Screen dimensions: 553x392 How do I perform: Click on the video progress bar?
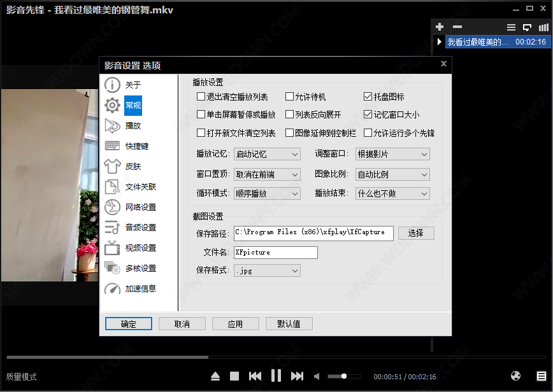click(x=276, y=357)
